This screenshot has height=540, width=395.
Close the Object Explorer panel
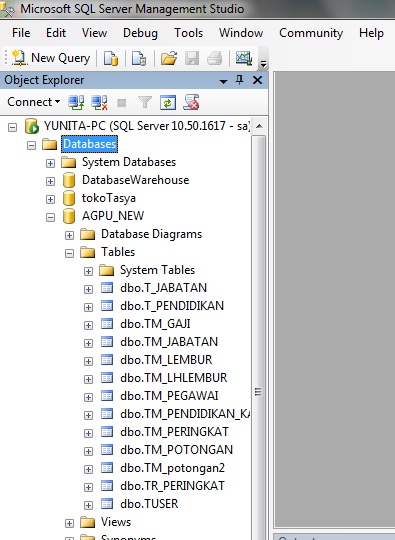tap(257, 80)
